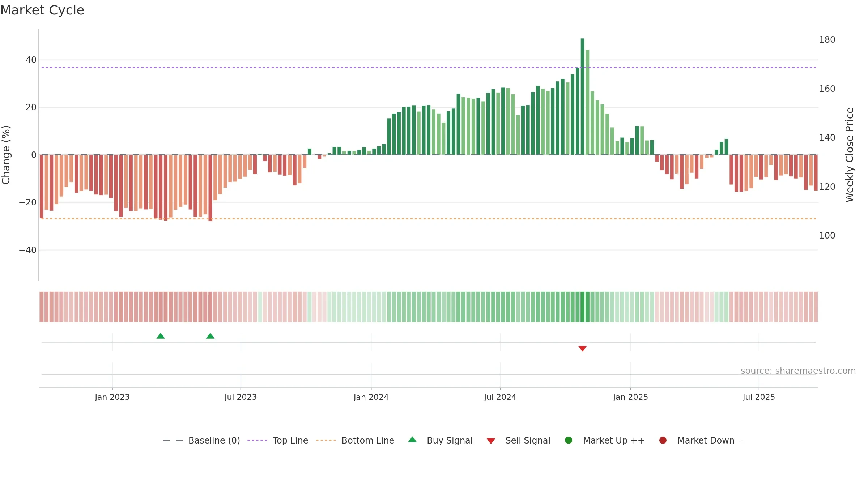The image size is (868, 488).
Task: Click the source: sharemaestro.com text
Action: point(798,371)
